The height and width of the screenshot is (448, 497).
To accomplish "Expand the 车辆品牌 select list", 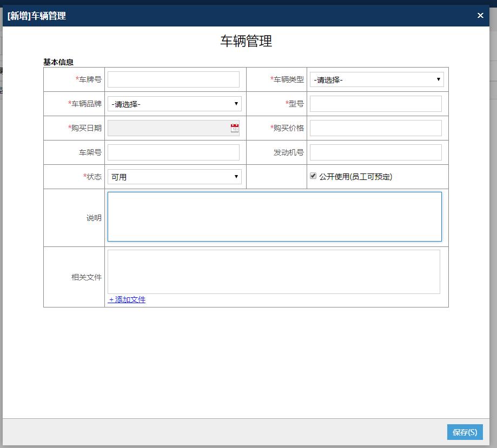I will (x=174, y=104).
